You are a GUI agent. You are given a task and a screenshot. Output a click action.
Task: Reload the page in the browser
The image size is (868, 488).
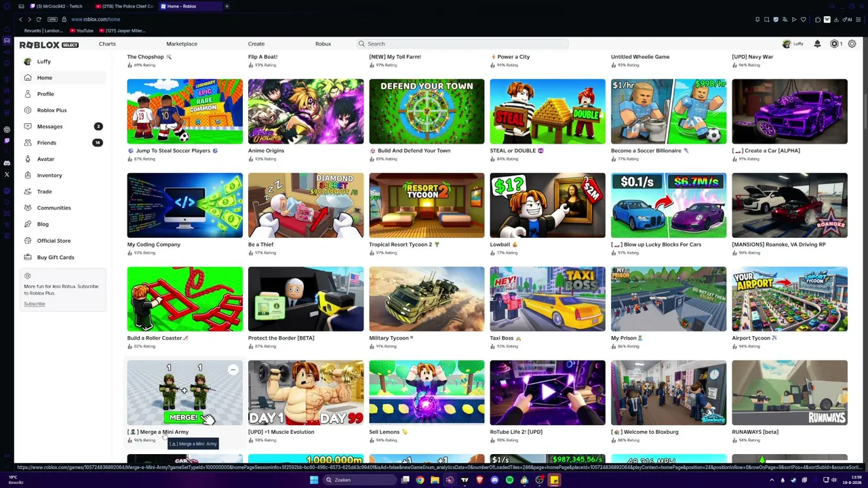point(39,19)
